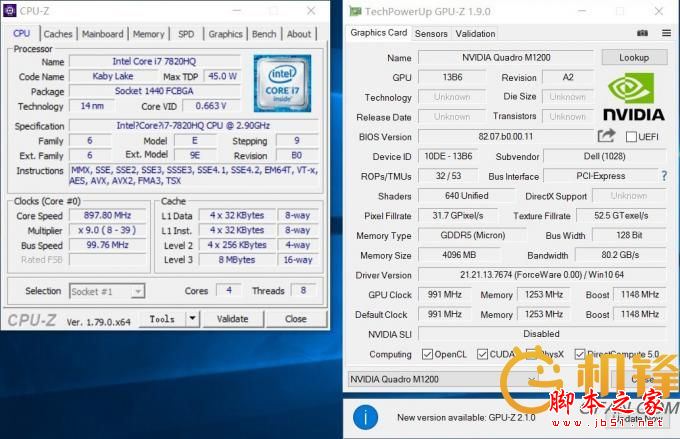
Task: Click the BIOS Version field 82.07.b0.00.11
Action: pyautogui.click(x=506, y=137)
